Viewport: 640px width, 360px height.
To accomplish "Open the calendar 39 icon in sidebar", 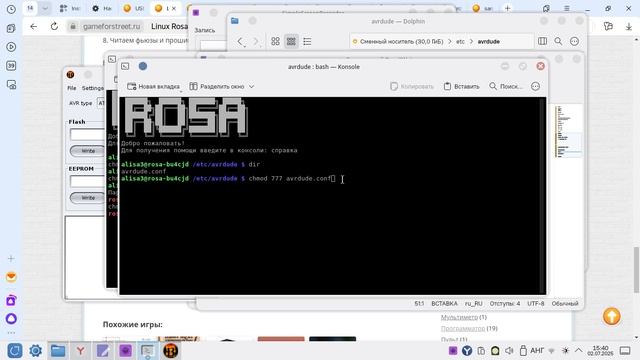I will pos(11,65).
